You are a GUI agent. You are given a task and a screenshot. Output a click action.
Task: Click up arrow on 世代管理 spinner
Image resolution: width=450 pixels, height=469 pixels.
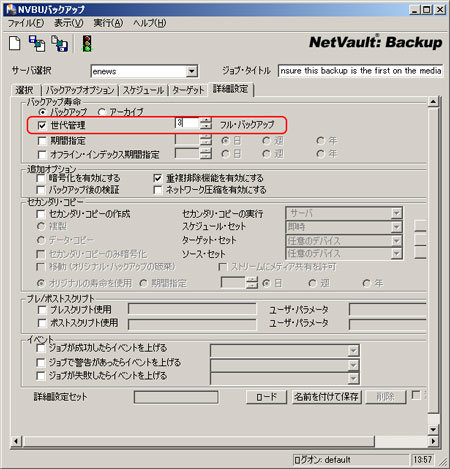point(206,120)
